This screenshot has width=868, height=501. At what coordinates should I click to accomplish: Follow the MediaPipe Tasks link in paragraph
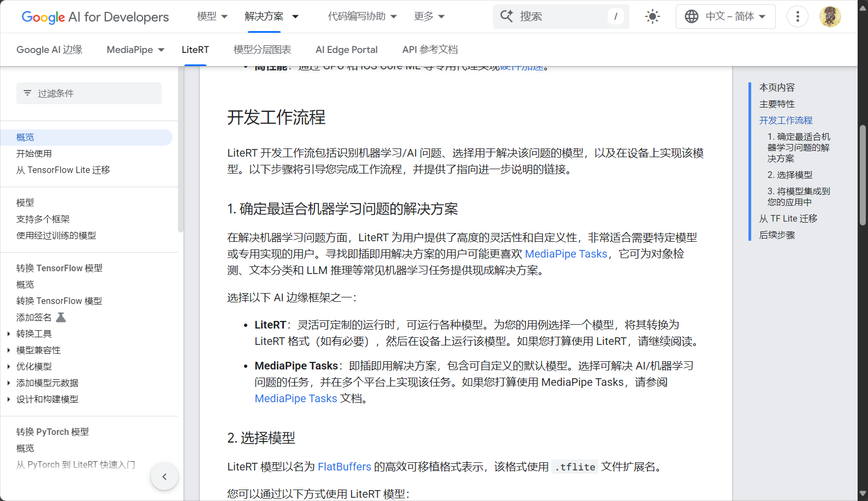point(566,254)
